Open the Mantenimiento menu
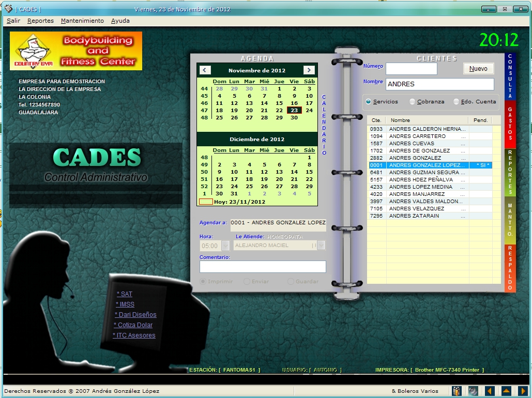 click(x=82, y=21)
